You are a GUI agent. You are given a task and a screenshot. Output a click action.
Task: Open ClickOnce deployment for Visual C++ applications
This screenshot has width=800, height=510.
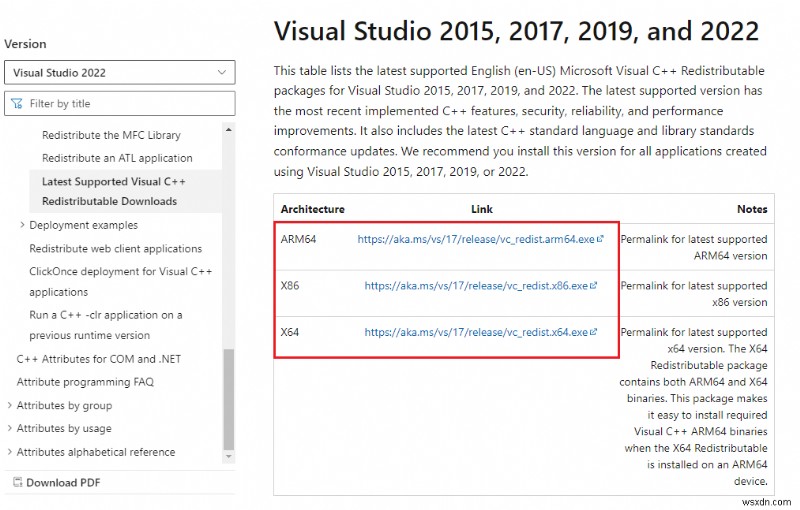(x=120, y=282)
